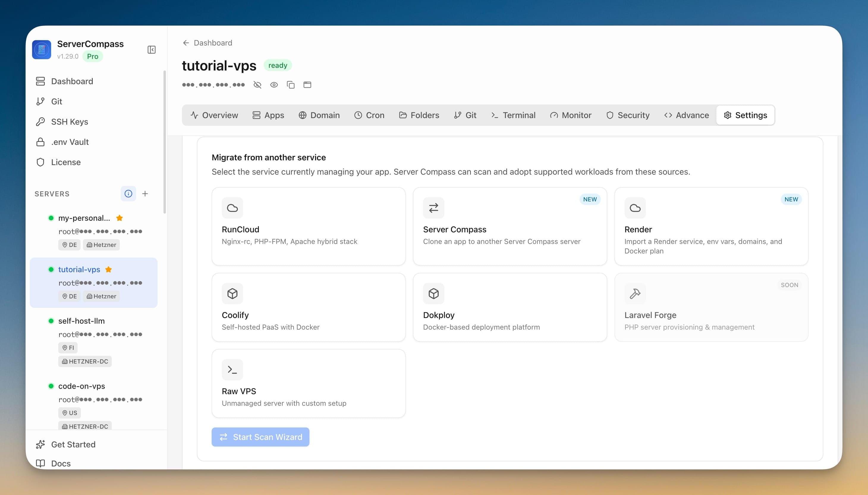Select the Laravel Forge card
Image resolution: width=868 pixels, height=495 pixels.
click(711, 307)
